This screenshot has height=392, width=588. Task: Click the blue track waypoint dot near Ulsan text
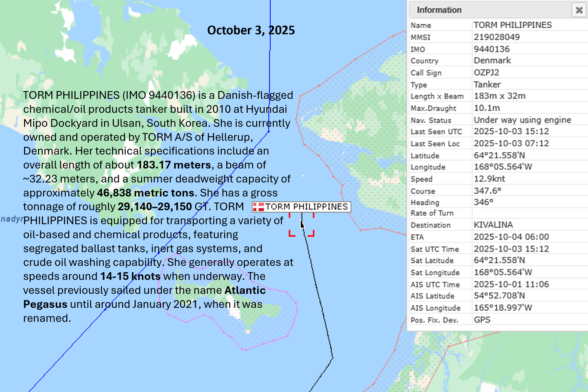click(269, 131)
